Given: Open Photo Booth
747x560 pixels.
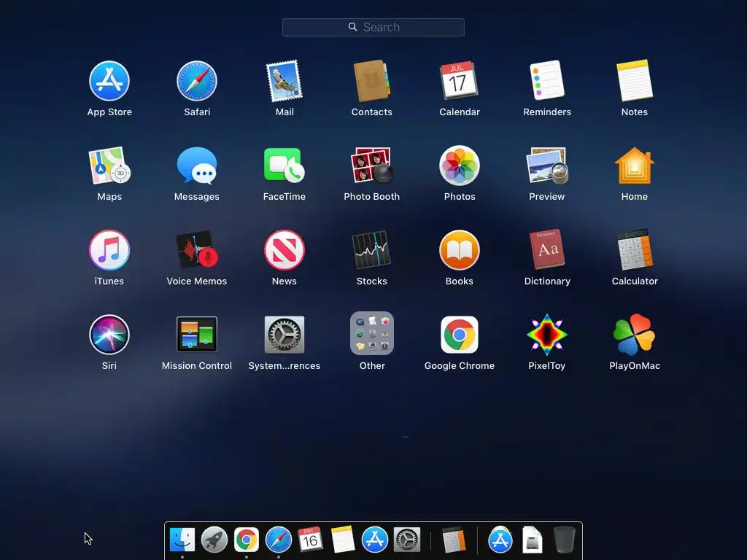Looking at the screenshot, I should pos(371,166).
